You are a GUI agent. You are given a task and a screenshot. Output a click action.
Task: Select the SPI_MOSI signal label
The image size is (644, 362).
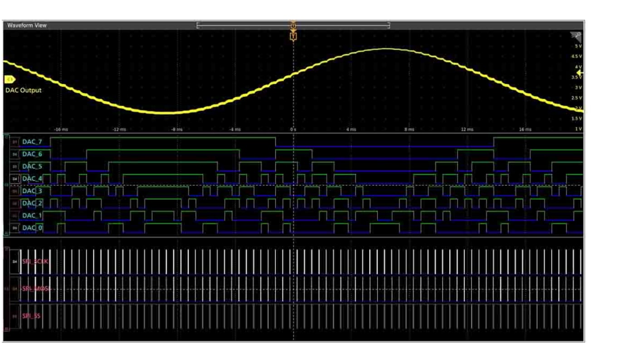[36, 289]
